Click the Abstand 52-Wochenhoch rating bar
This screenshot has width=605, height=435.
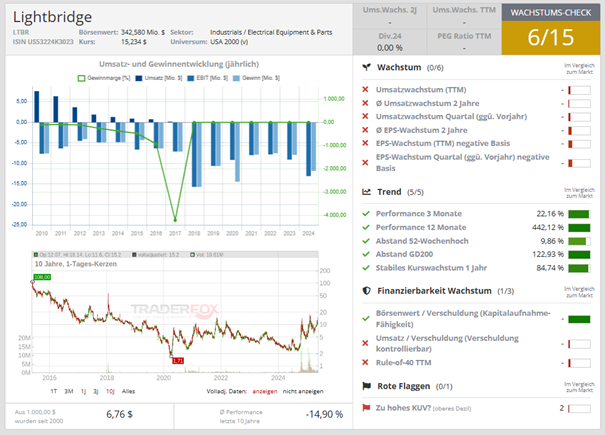tap(579, 241)
